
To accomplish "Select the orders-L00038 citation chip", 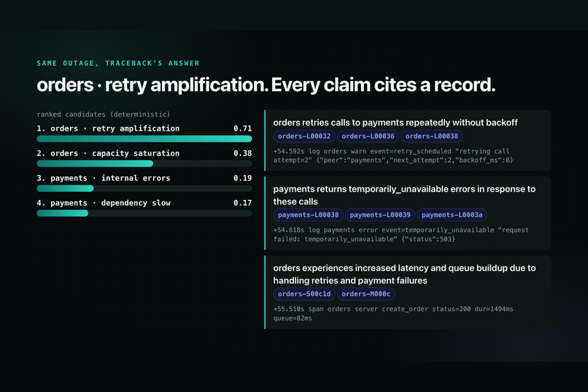I will tap(432, 137).
